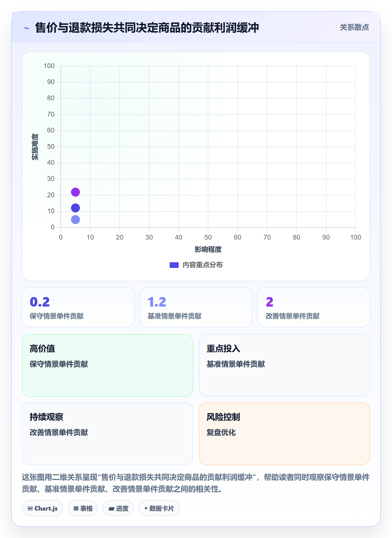The height and width of the screenshot is (538, 392).
Task: Click the grid icon in the 表格 tag
Action: [76, 508]
